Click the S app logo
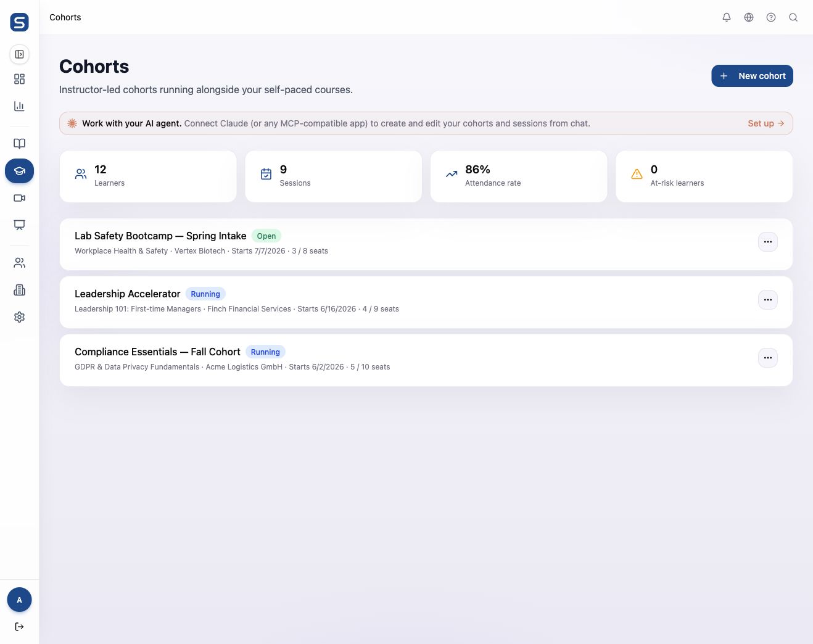Screen dimensions: 813x644 (x=19, y=22)
